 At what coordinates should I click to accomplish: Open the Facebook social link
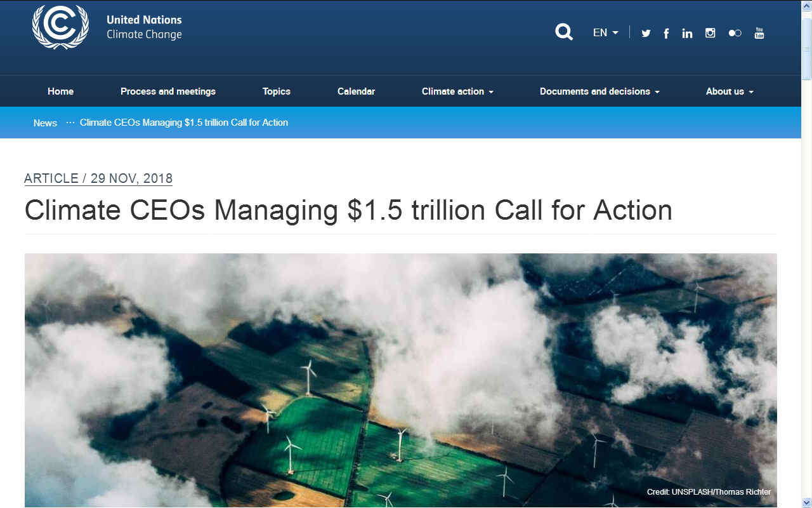pyautogui.click(x=666, y=33)
